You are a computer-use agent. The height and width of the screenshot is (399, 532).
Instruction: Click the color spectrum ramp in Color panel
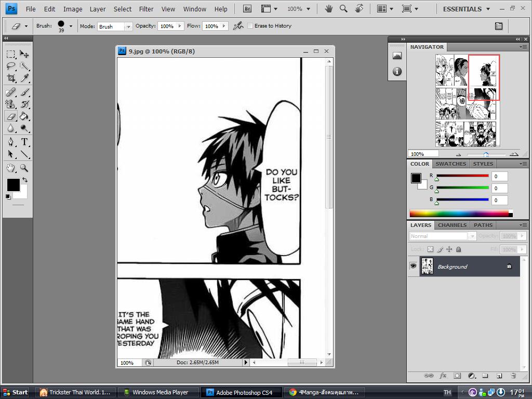coord(461,214)
